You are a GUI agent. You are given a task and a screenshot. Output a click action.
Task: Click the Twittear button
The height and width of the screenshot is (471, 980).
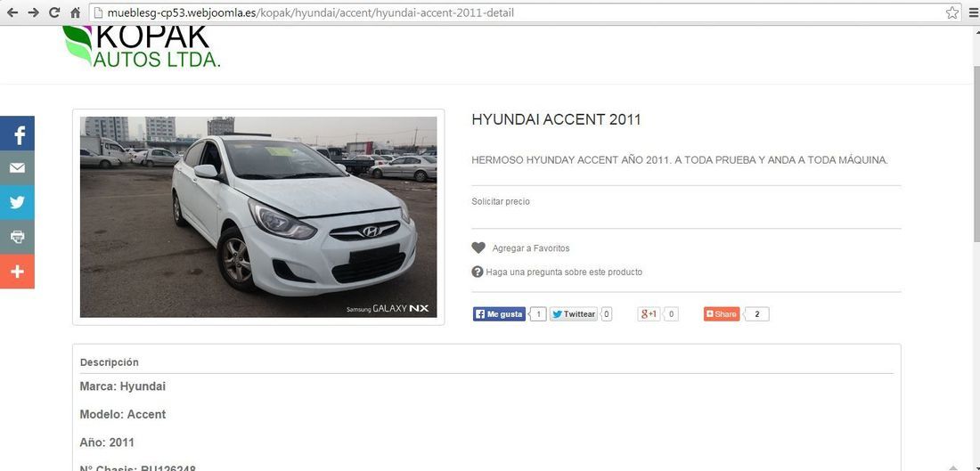(x=574, y=314)
